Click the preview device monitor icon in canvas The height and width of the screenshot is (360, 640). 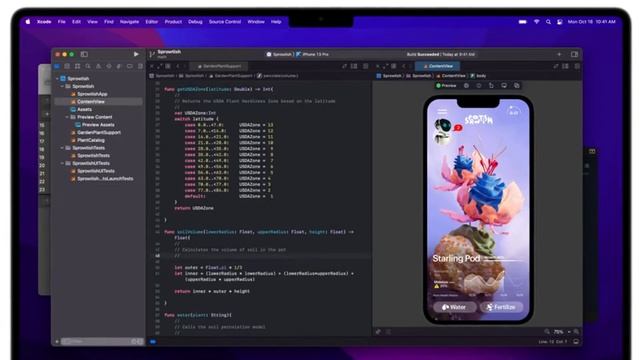(504, 86)
